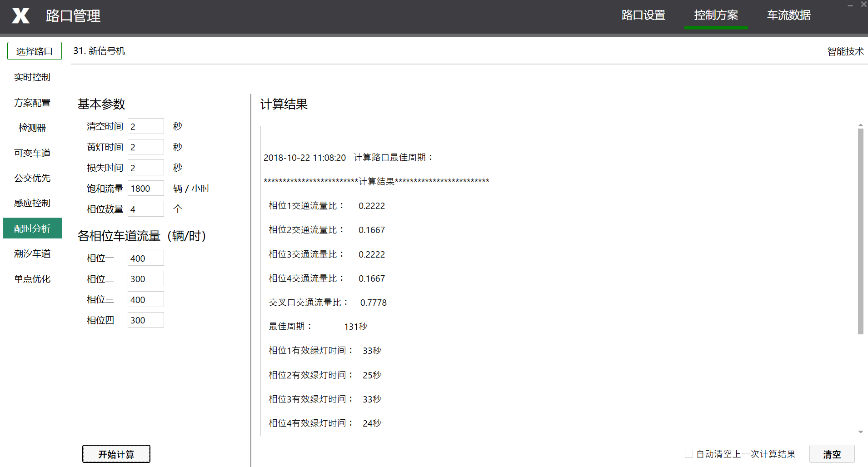Close the 路口管理 window
The height and width of the screenshot is (467, 868).
coord(863,5)
